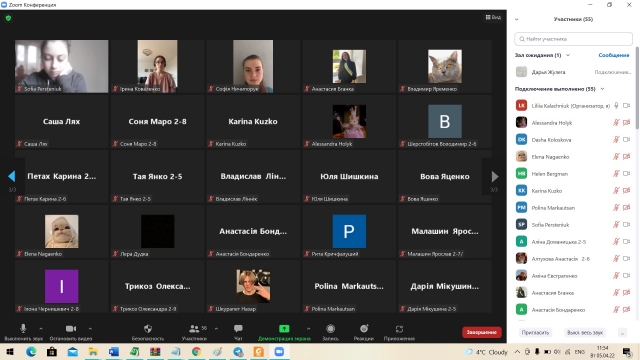
Task: Unmute Alessandra Holyk in participants list
Action: [616, 122]
